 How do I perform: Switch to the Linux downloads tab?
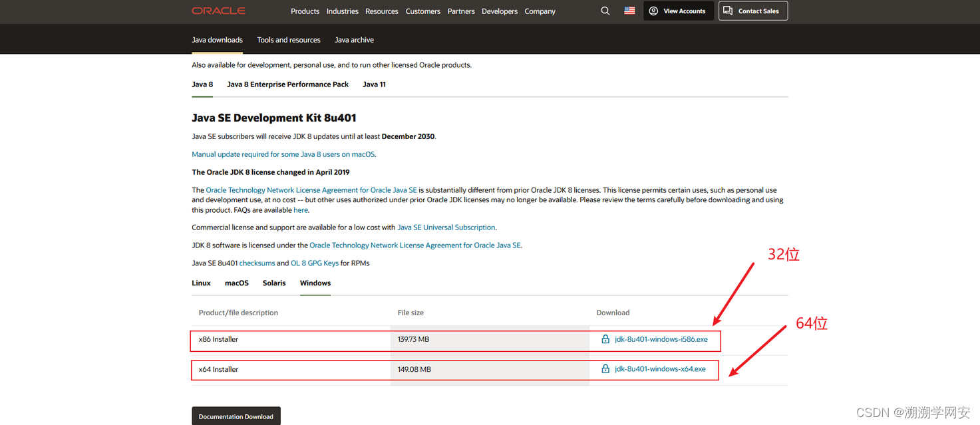click(201, 283)
